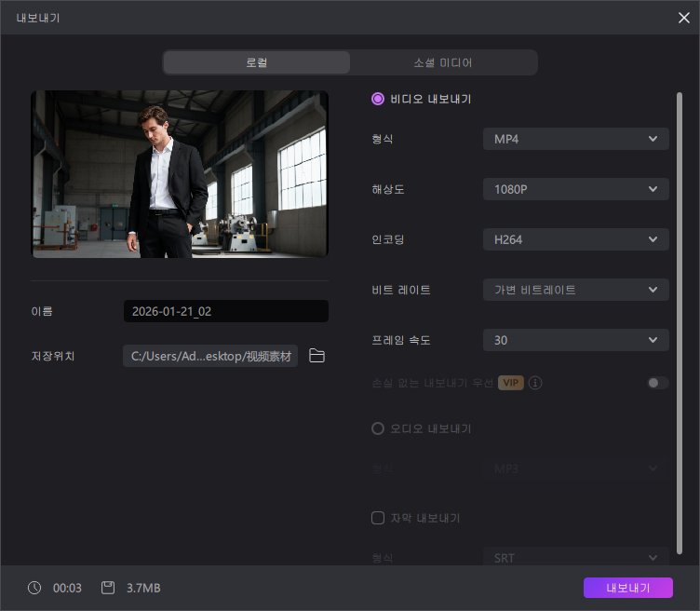Viewport: 700px width, 611px height.
Task: Click the 비트 레이트 label
Action: coord(401,290)
